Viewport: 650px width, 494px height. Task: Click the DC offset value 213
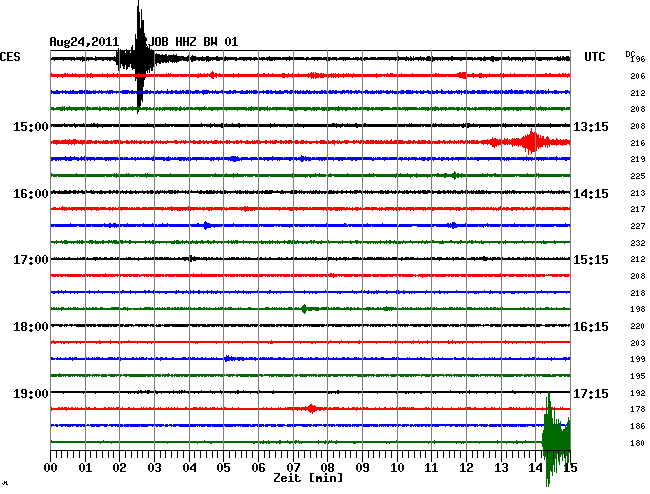coord(638,193)
